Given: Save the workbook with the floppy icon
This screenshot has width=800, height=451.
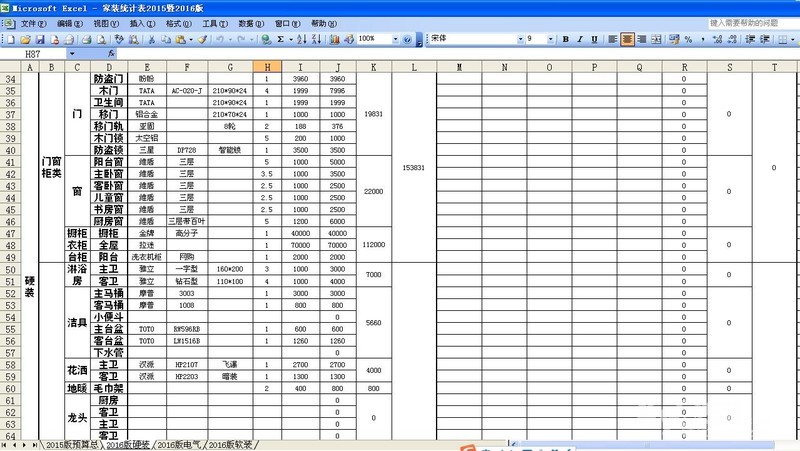Looking at the screenshot, I should [x=40, y=39].
